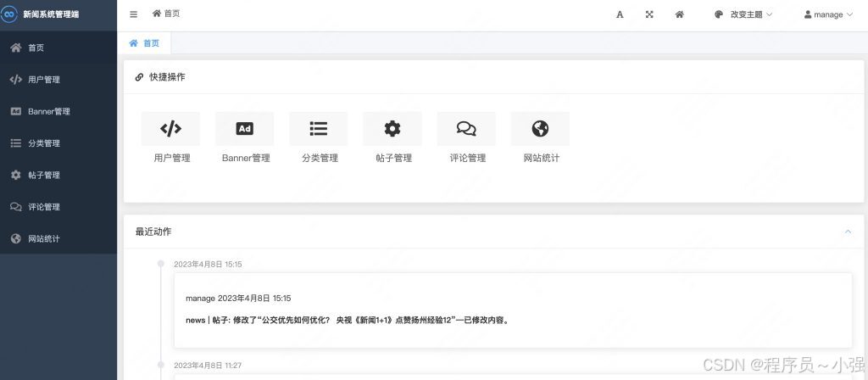
Task: Open the 改变主题 theme dropdown
Action: (743, 14)
